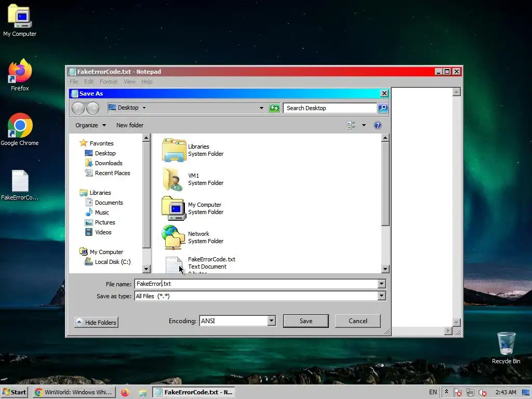Select the Network system folder icon
Viewport: 532px width, 399px height.
click(x=174, y=237)
